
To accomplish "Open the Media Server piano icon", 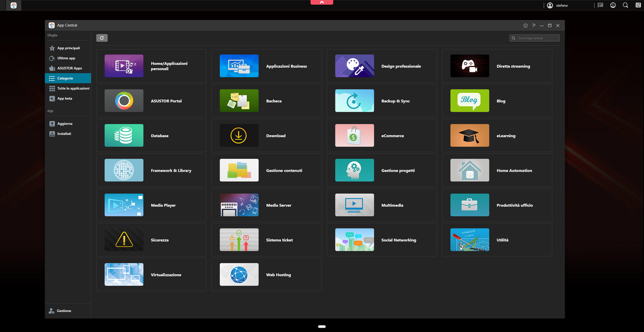I will point(239,205).
